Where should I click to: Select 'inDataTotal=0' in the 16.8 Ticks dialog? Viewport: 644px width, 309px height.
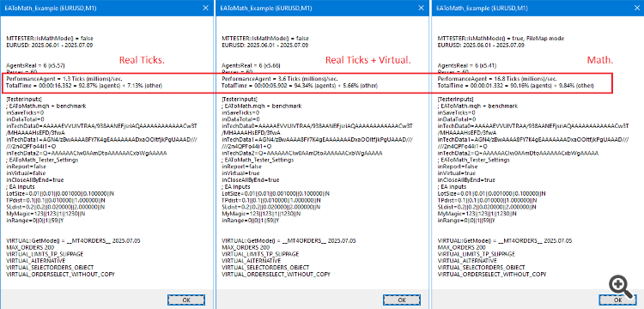[456, 119]
